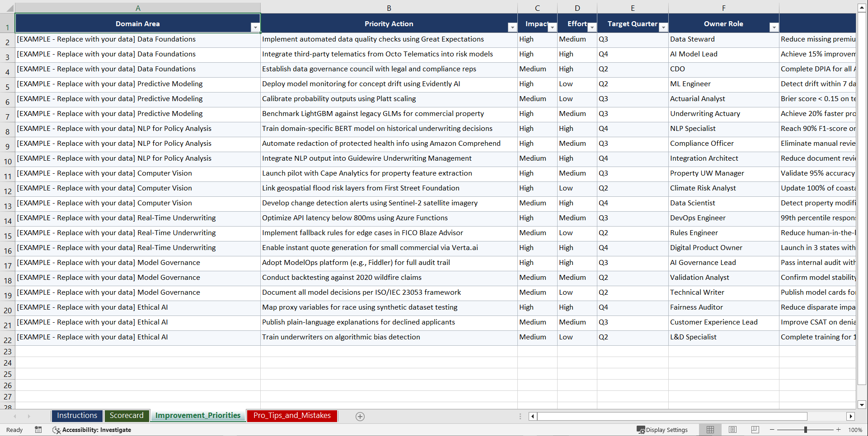Open Page Break Preview view
868x436 pixels.
(755, 430)
